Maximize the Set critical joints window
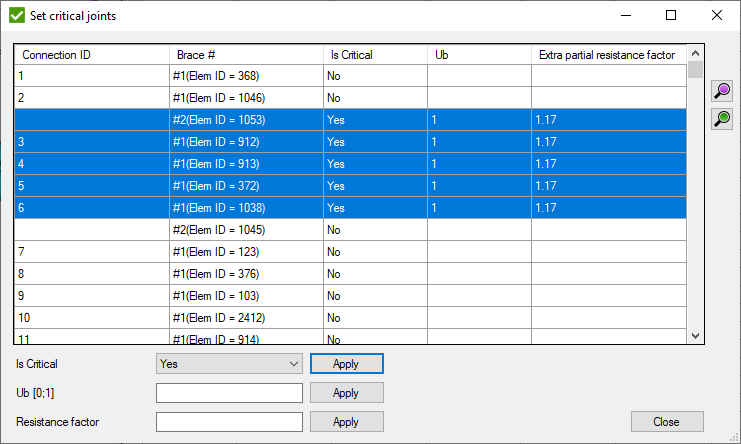This screenshot has width=741, height=444. tap(671, 15)
